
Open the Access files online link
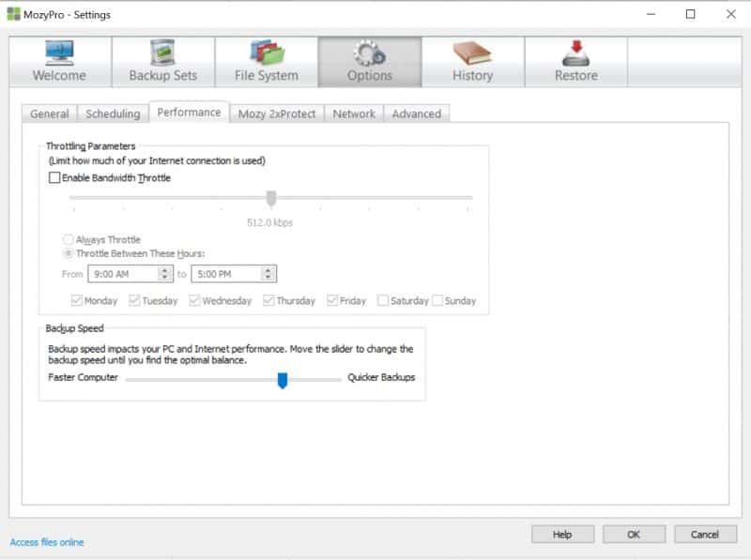coord(47,542)
